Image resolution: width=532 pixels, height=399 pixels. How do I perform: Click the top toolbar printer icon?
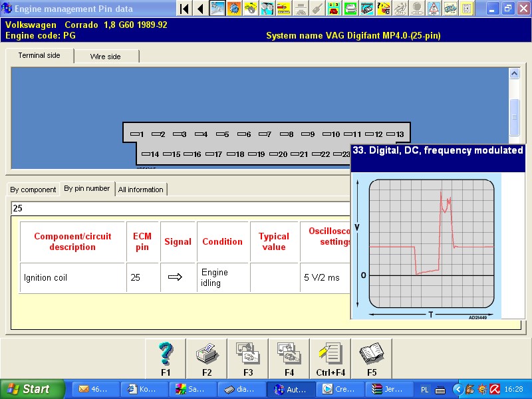pyautogui.click(x=350, y=9)
